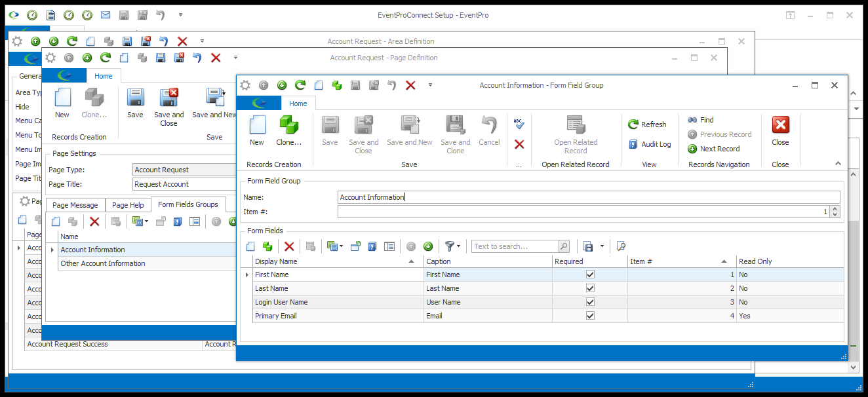Screen dimensions: 868x397
Task: Select the Form Fields Groups tab
Action: pyautogui.click(x=188, y=204)
